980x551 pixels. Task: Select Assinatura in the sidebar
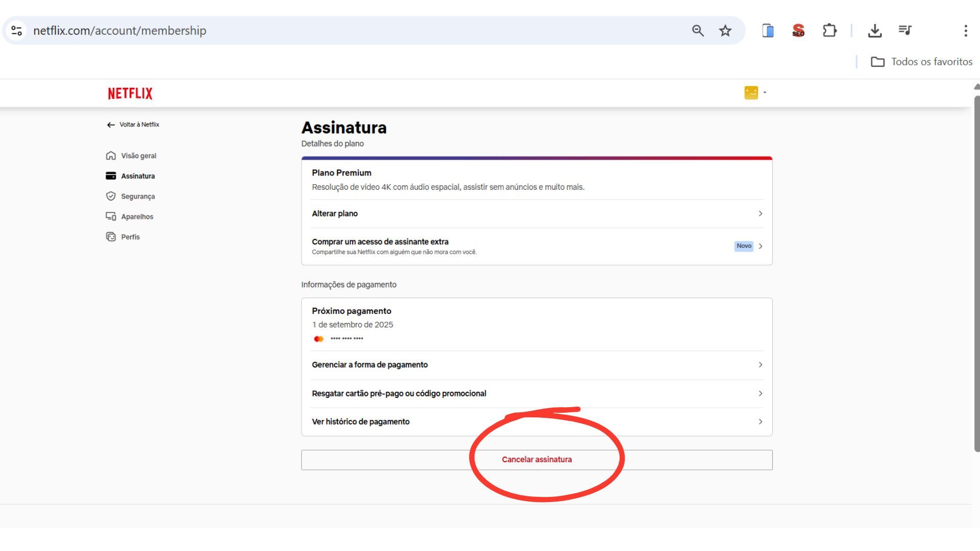pos(138,176)
